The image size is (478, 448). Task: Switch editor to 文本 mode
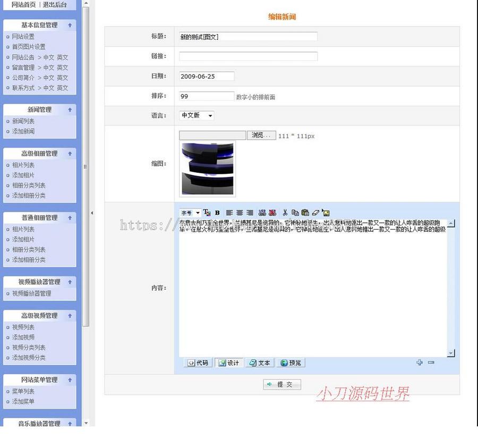pyautogui.click(x=259, y=362)
